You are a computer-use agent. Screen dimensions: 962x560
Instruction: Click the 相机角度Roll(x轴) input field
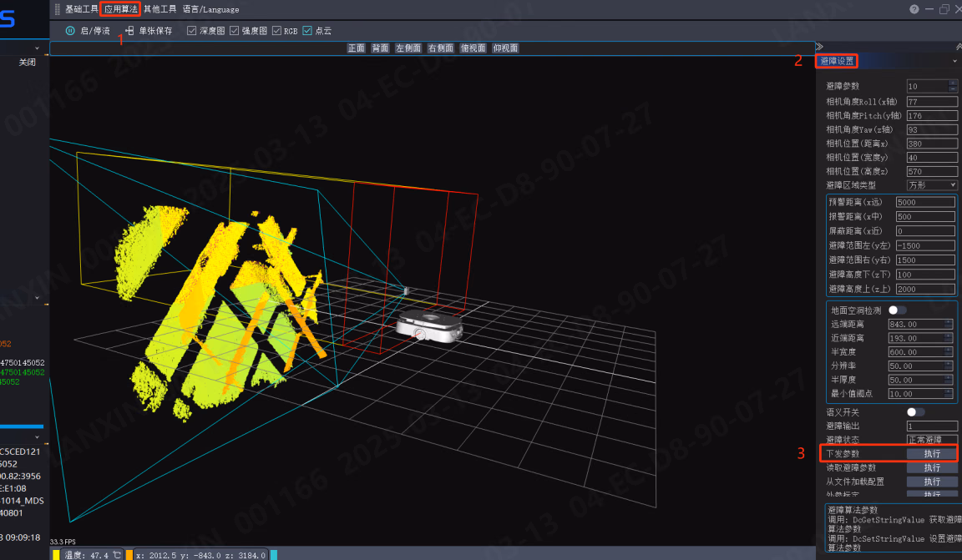(x=932, y=102)
